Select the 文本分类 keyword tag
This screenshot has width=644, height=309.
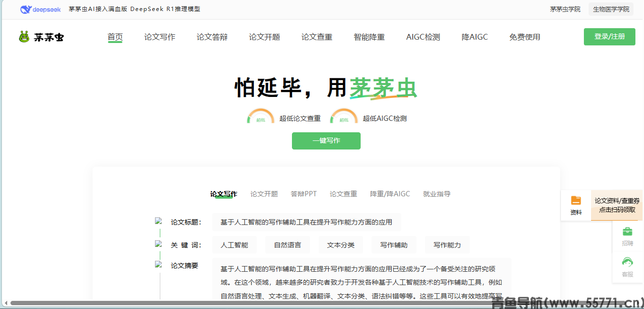click(x=341, y=245)
